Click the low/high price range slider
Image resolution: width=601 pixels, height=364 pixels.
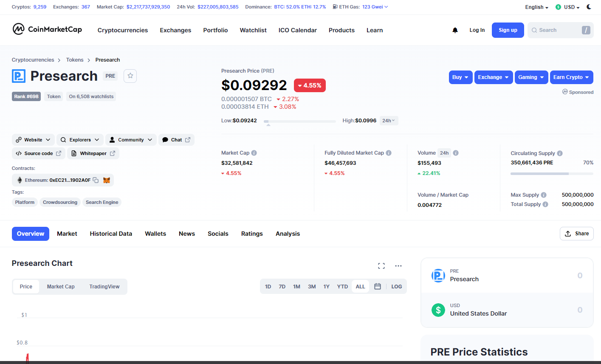300,121
